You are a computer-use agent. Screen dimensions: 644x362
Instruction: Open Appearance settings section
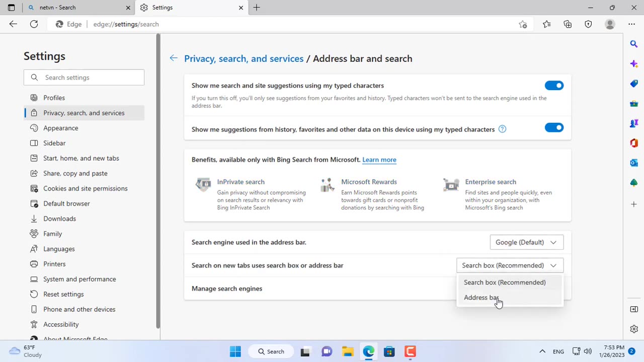tap(84, 128)
